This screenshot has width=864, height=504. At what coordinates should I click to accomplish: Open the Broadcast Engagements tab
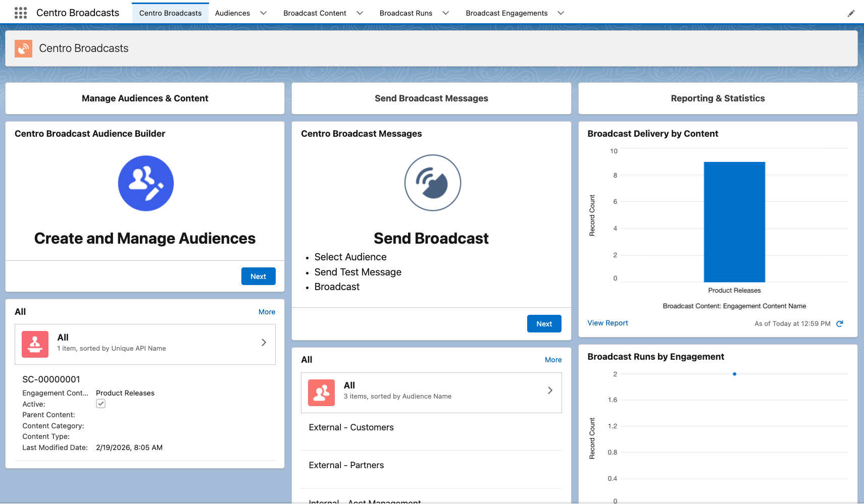506,13
